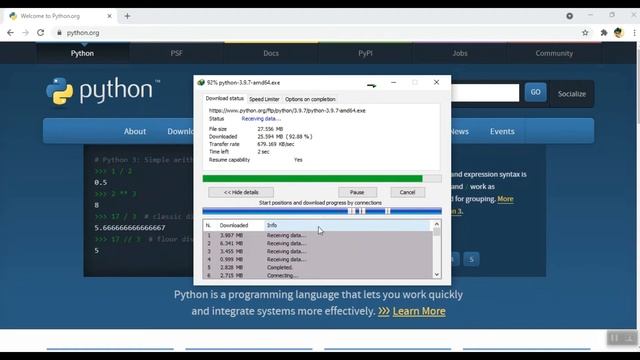Screen dimensions: 640x360
Task: Follow the More link beside 'for grouping'
Action: (x=505, y=199)
